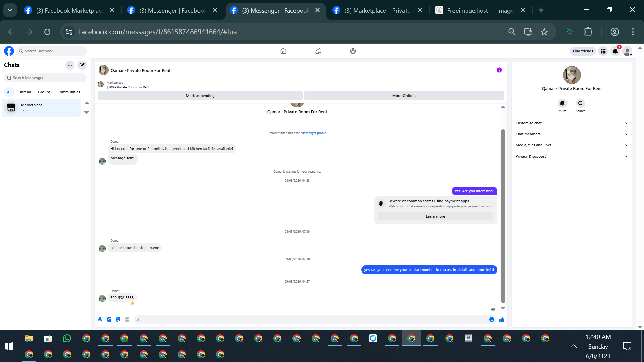Bookmark this page with the star

(x=544, y=32)
